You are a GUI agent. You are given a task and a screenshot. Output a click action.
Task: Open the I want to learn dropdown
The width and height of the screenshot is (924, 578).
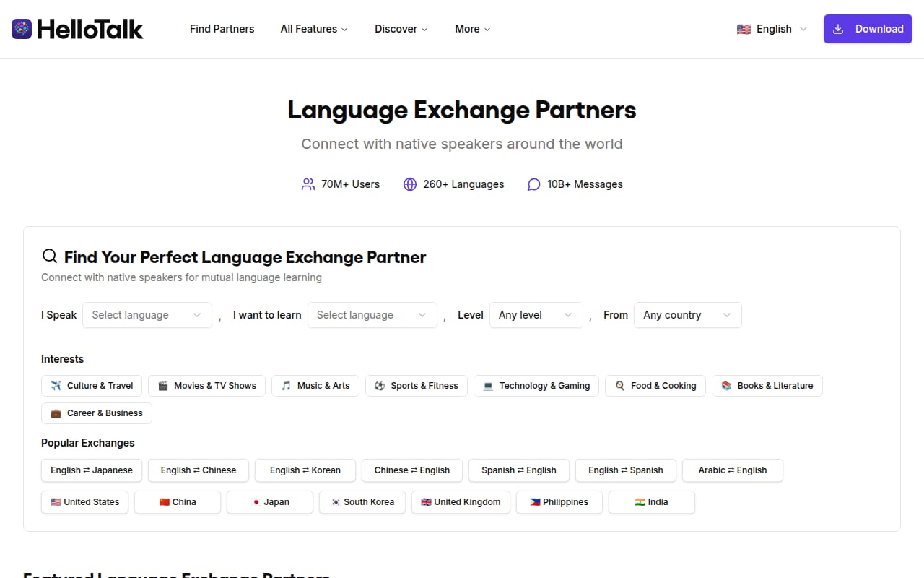[372, 315]
